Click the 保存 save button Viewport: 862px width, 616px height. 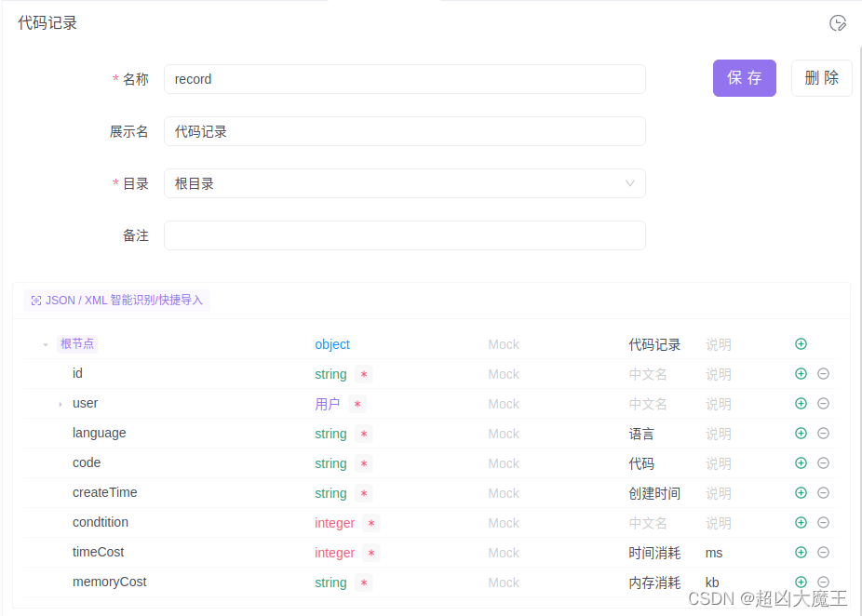pos(744,78)
